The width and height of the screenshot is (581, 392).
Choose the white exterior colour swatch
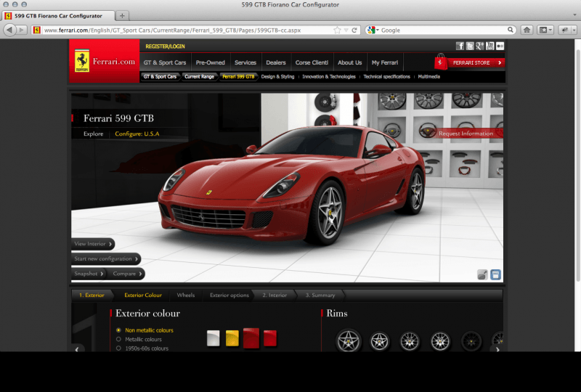pos(213,338)
